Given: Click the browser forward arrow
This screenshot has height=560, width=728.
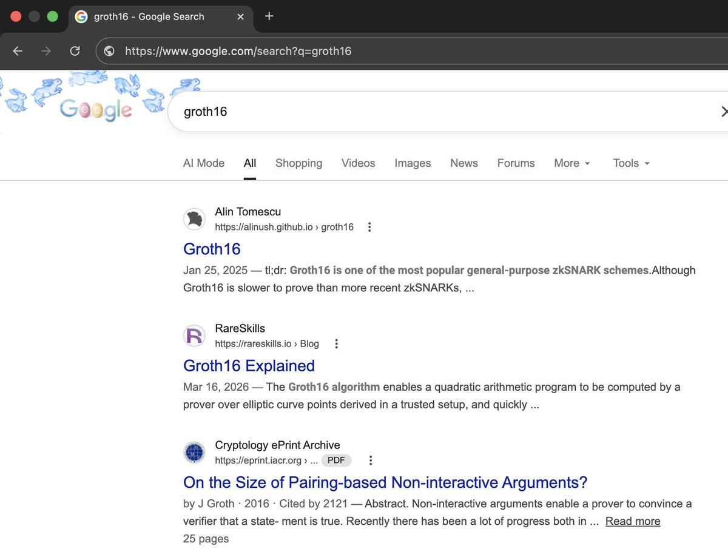Looking at the screenshot, I should (46, 51).
